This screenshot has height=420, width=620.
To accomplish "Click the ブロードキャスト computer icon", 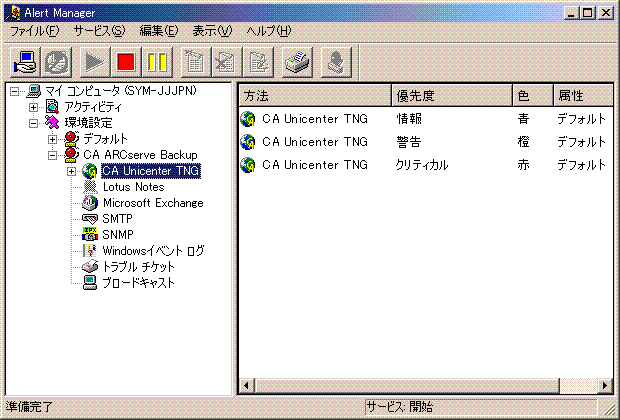I will click(x=90, y=282).
